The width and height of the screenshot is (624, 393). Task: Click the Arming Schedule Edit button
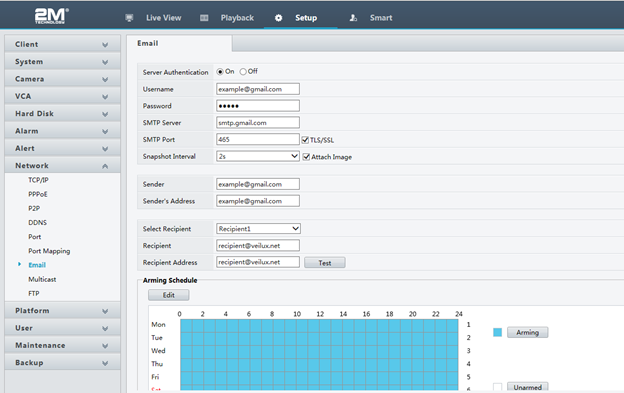click(169, 295)
